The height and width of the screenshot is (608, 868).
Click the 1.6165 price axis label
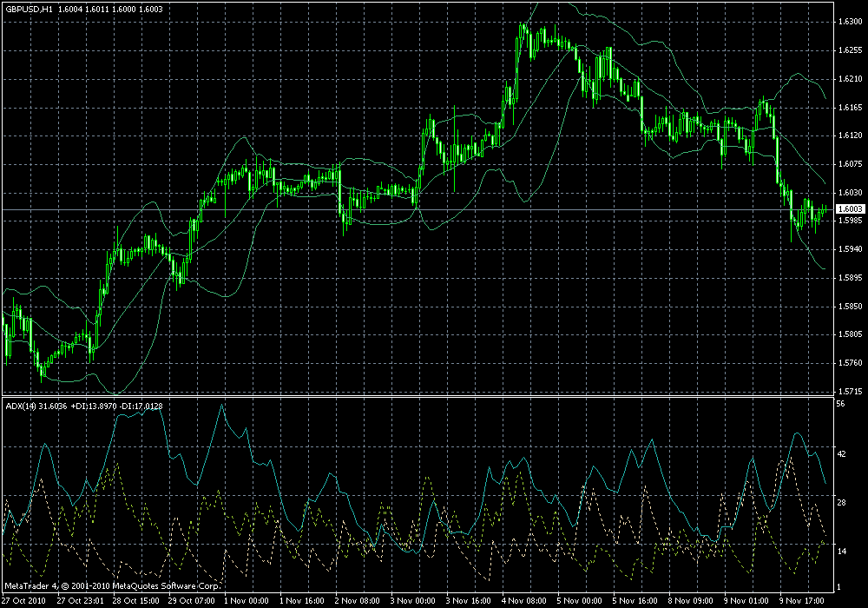click(851, 108)
